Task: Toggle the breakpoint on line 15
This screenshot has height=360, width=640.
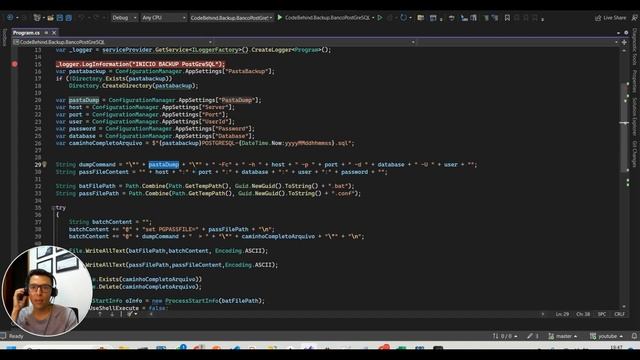Action: [15, 64]
